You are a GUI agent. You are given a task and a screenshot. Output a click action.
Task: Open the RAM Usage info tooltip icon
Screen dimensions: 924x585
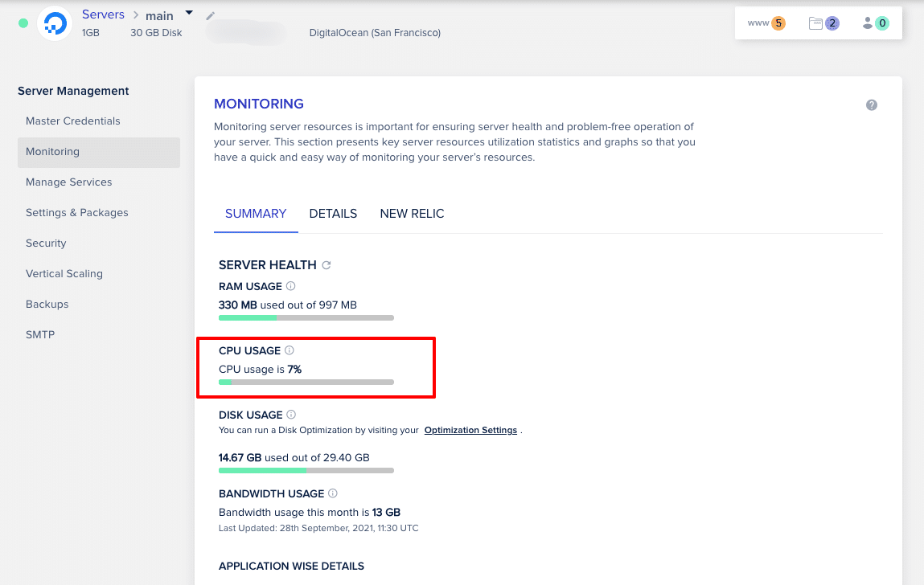pos(290,286)
